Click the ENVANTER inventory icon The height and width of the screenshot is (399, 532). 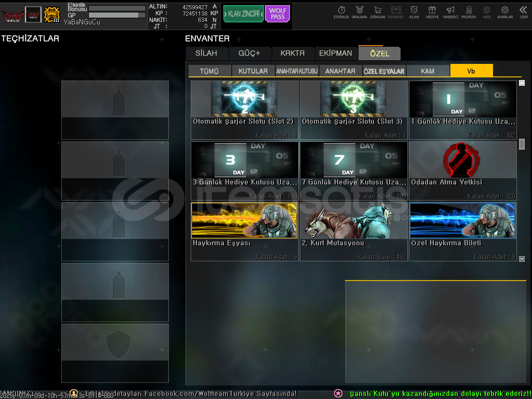(x=395, y=12)
